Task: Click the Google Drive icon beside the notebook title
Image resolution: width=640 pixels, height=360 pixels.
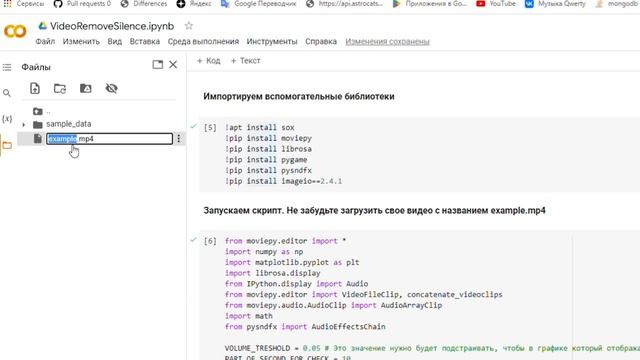Action: (42, 26)
